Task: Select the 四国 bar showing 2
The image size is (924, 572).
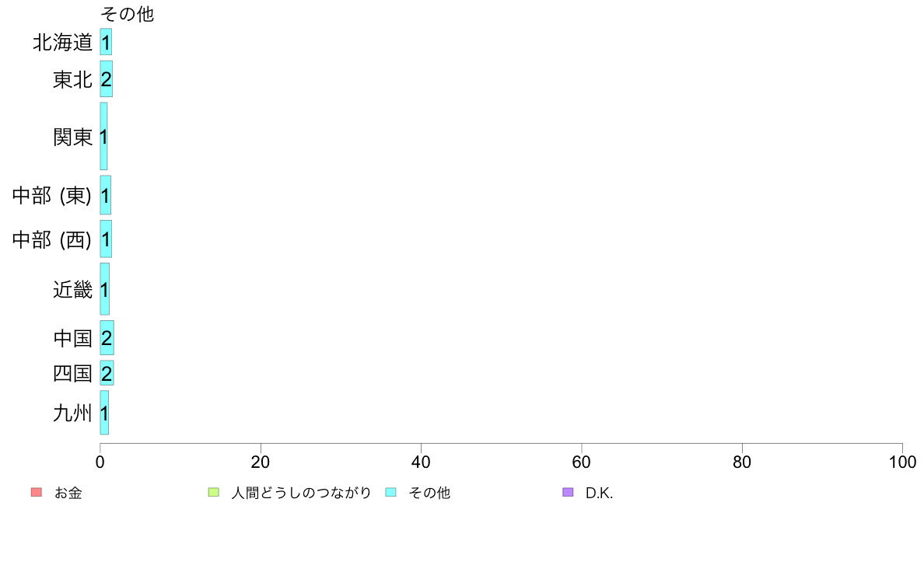Action: [107, 373]
